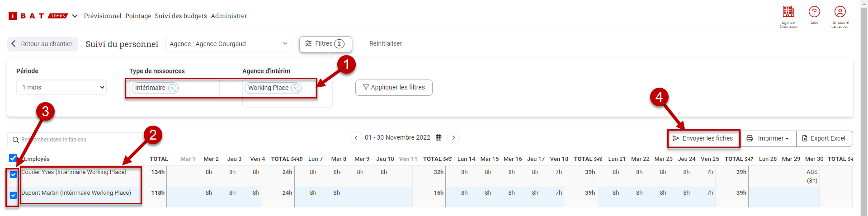Screen dimensions: 868x216
Task: Uncheck the Couder Yves row checkbox
Action: click(13, 174)
